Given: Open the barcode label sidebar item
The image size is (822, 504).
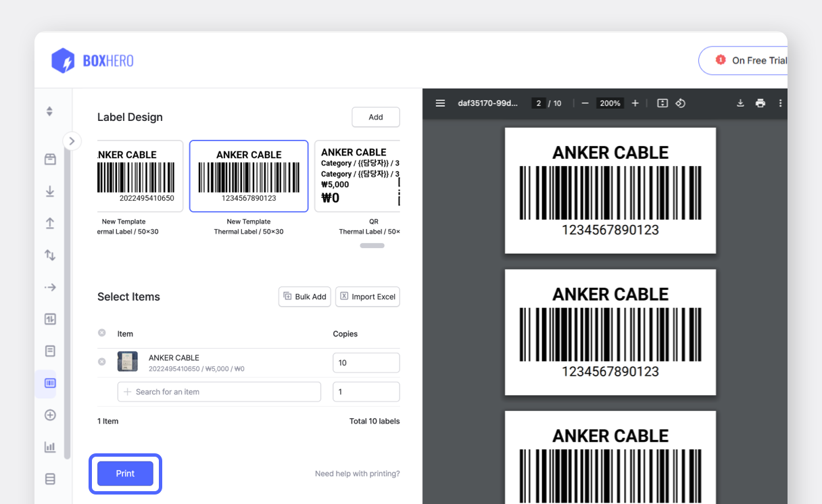Looking at the screenshot, I should pyautogui.click(x=50, y=383).
